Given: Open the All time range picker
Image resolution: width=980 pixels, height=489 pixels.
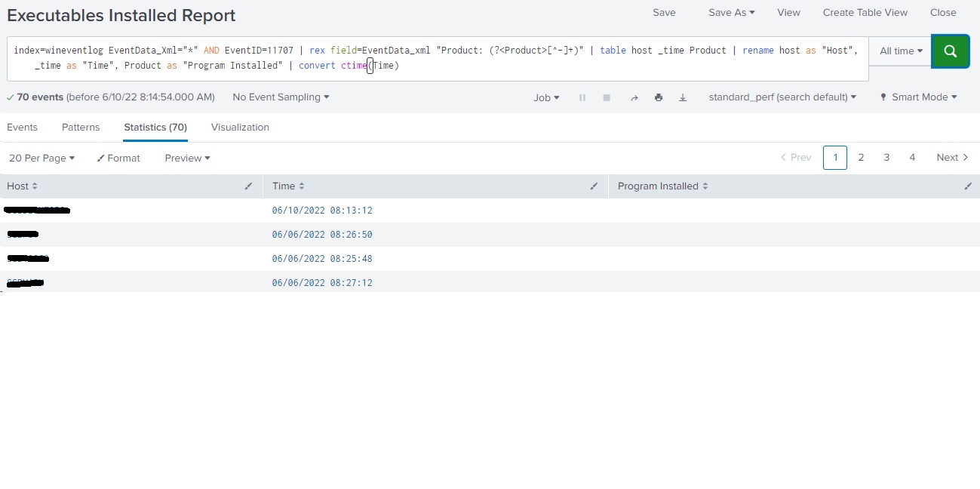Looking at the screenshot, I should point(899,51).
